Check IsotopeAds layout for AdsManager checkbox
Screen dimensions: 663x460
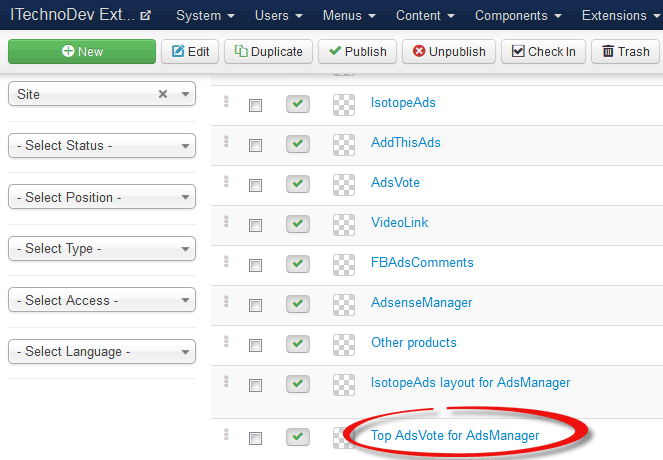(x=255, y=385)
